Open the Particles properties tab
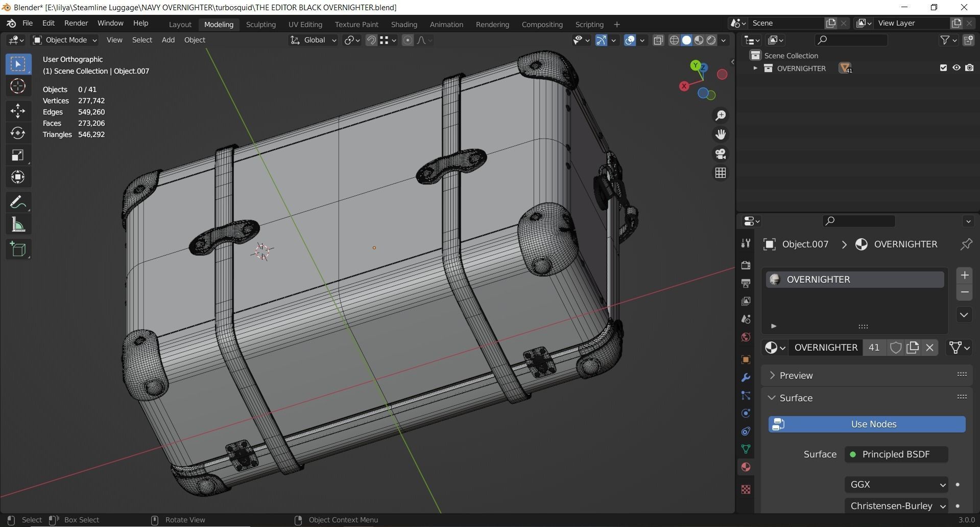Screen dimensions: 980x527 [746, 396]
